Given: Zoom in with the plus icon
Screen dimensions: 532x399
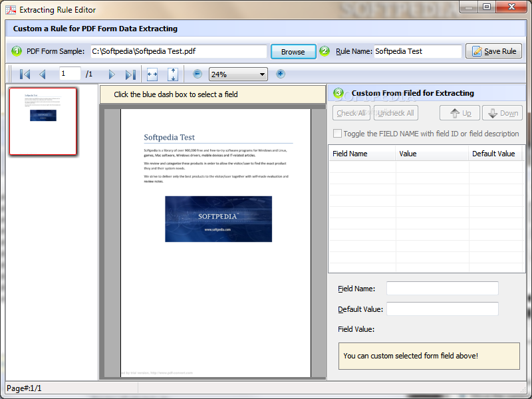Looking at the screenshot, I should (x=280, y=74).
